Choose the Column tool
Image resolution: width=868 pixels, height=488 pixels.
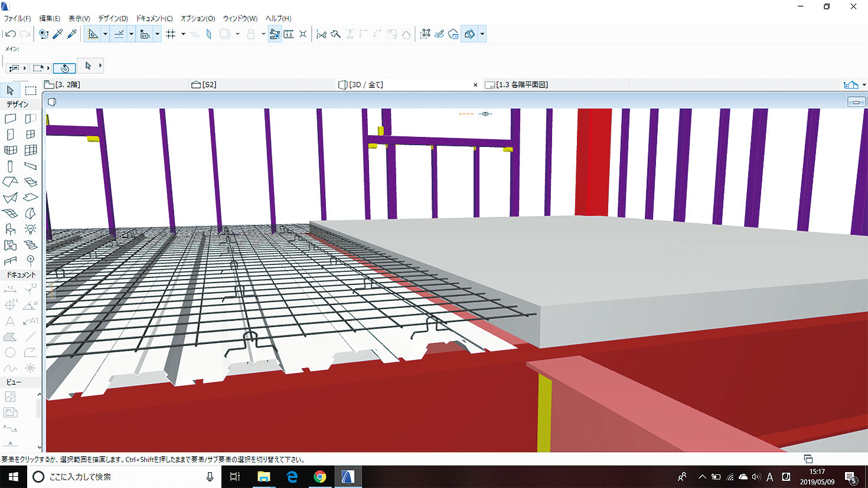click(x=10, y=166)
